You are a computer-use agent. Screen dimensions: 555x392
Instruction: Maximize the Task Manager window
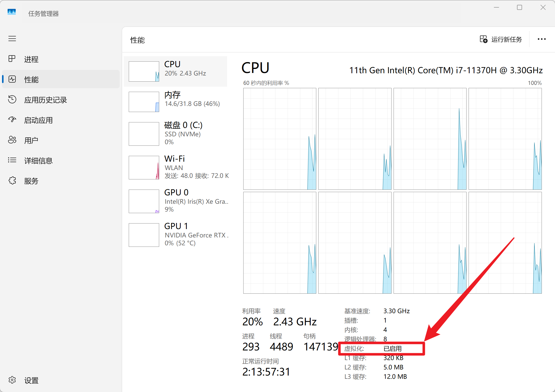520,8
